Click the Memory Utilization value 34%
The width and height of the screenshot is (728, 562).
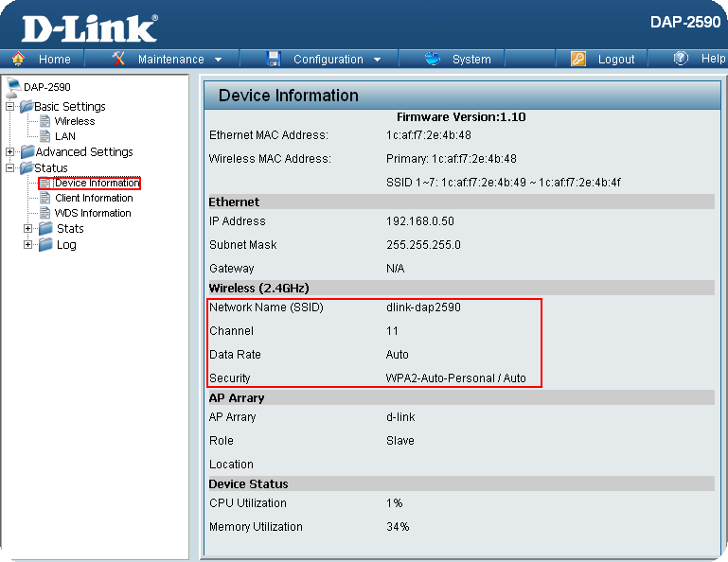(x=398, y=527)
